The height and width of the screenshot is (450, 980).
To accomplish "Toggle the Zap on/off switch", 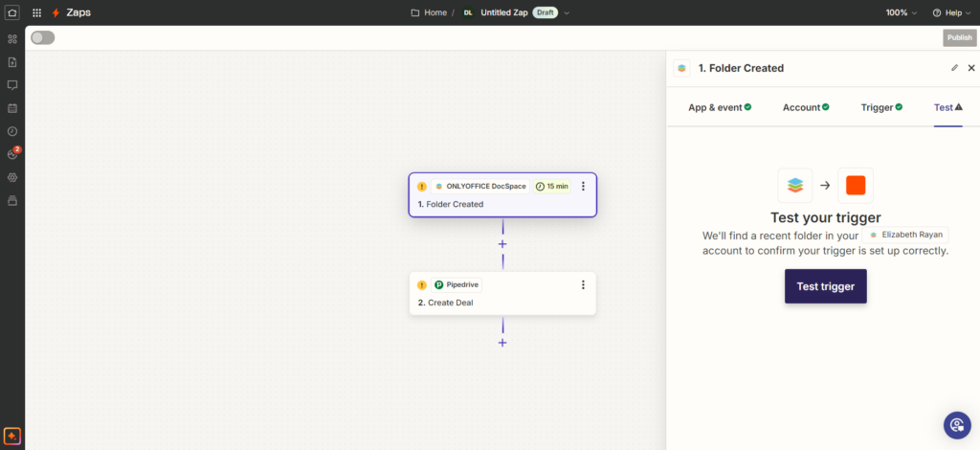I will (x=43, y=38).
